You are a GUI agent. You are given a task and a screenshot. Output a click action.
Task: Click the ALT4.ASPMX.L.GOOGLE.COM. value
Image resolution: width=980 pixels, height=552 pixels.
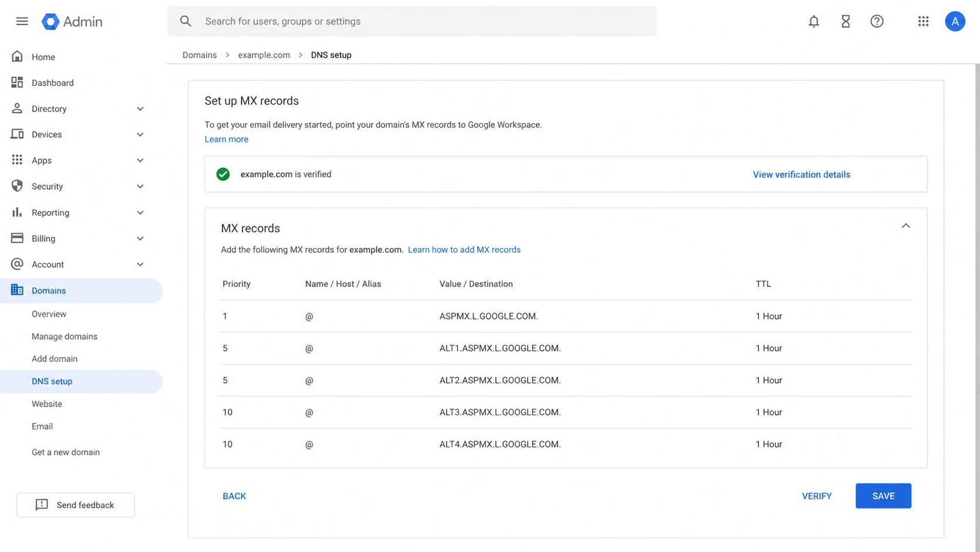tap(500, 444)
